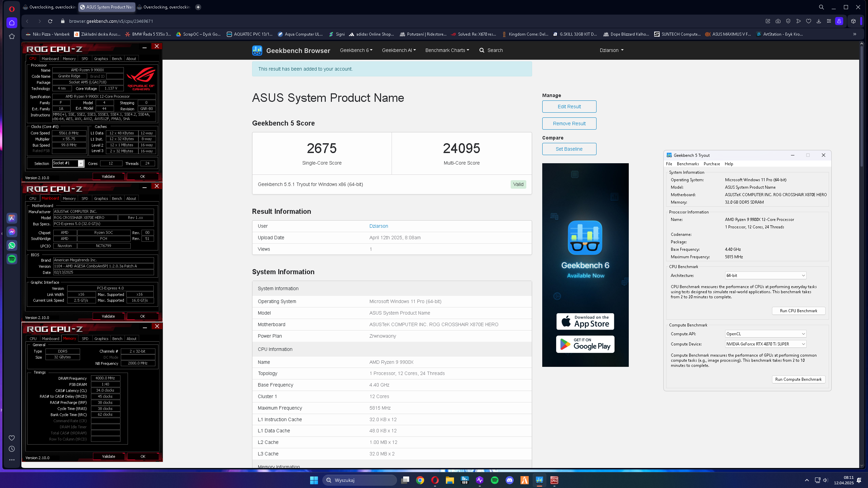The image size is (868, 488).
Task: Click Edit Result button
Action: point(569,107)
